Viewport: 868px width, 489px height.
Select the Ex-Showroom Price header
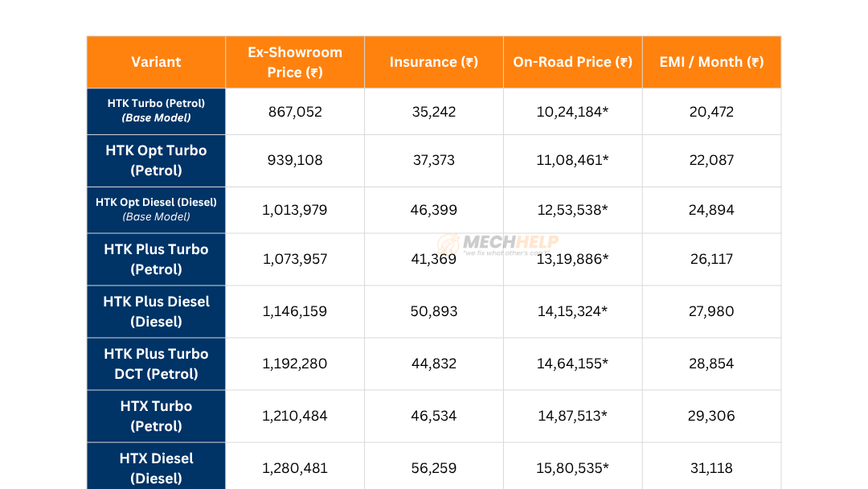pyautogui.click(x=294, y=62)
